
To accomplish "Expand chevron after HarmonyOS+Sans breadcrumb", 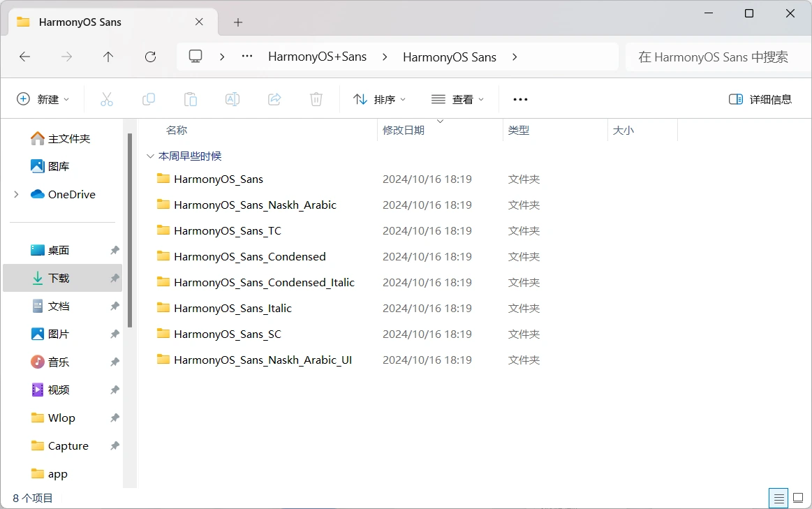I will point(385,57).
